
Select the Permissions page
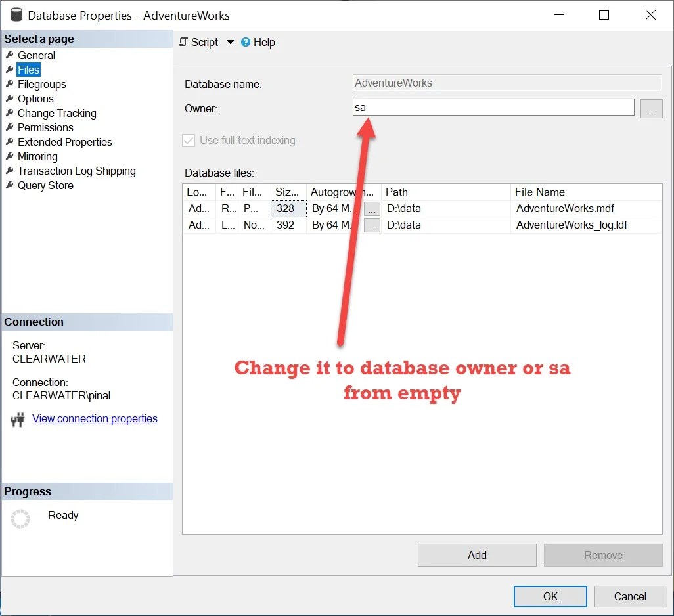pyautogui.click(x=44, y=127)
